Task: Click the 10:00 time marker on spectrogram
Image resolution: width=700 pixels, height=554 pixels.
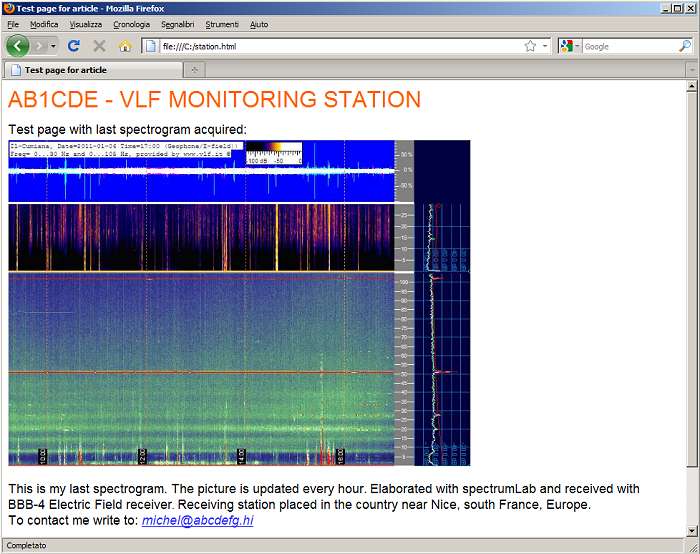Action: pyautogui.click(x=42, y=456)
